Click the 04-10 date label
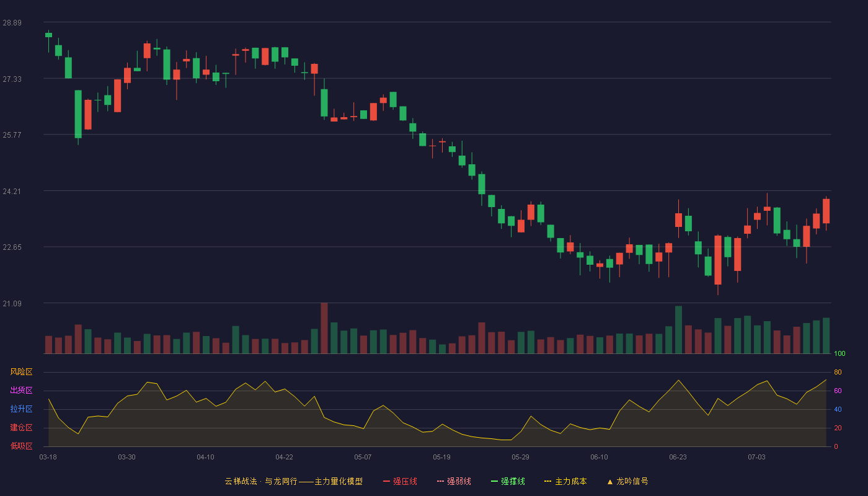868x496 pixels. (205, 457)
